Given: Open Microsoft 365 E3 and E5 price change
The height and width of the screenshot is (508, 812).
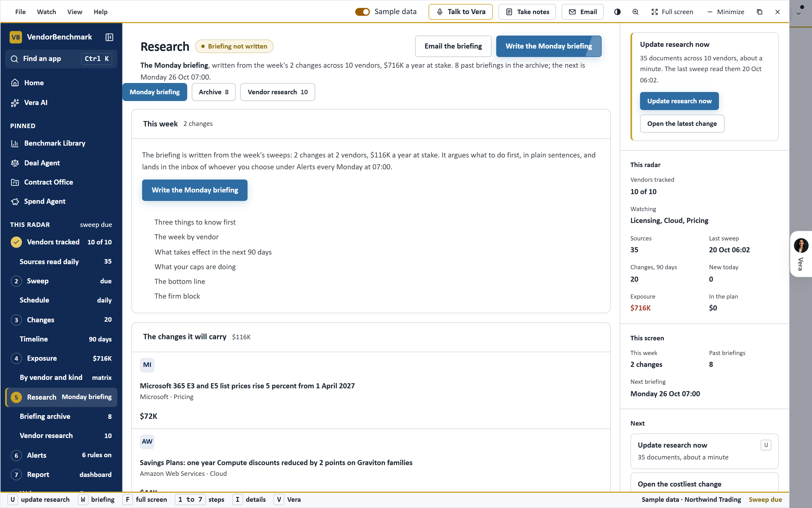Looking at the screenshot, I should (x=371, y=390).
